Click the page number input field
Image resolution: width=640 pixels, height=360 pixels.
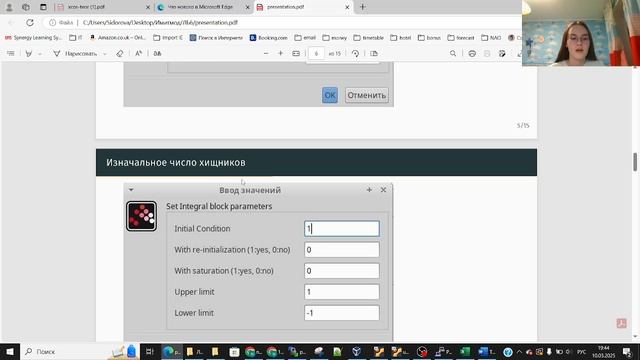316,53
